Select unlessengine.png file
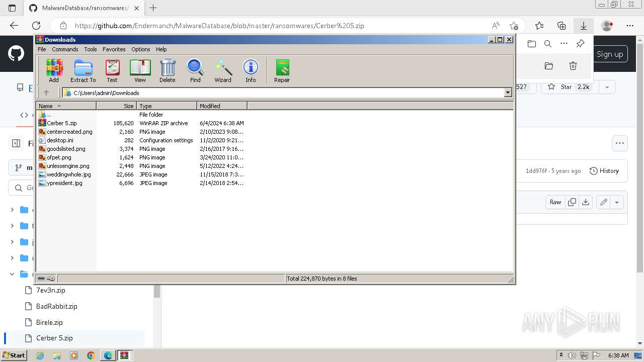 tap(141, 166)
